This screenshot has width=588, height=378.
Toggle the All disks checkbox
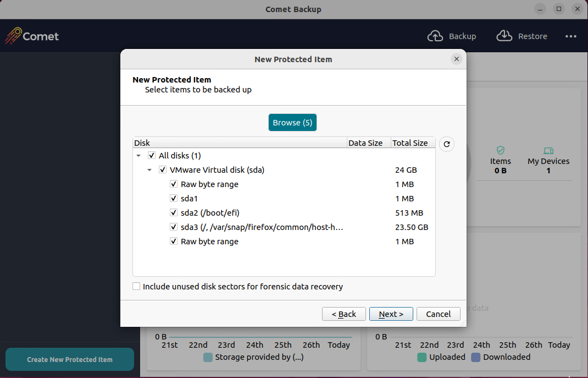coord(152,156)
